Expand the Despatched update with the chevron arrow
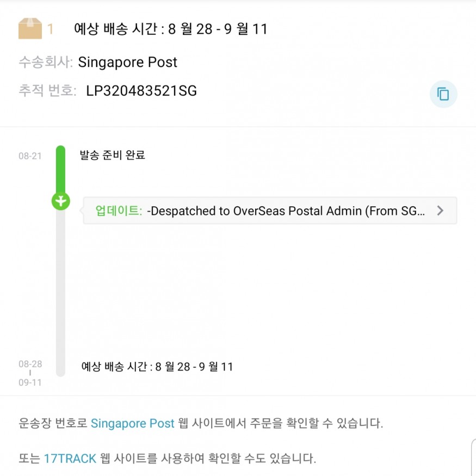Viewport: 476px width, 476px height. [x=440, y=211]
